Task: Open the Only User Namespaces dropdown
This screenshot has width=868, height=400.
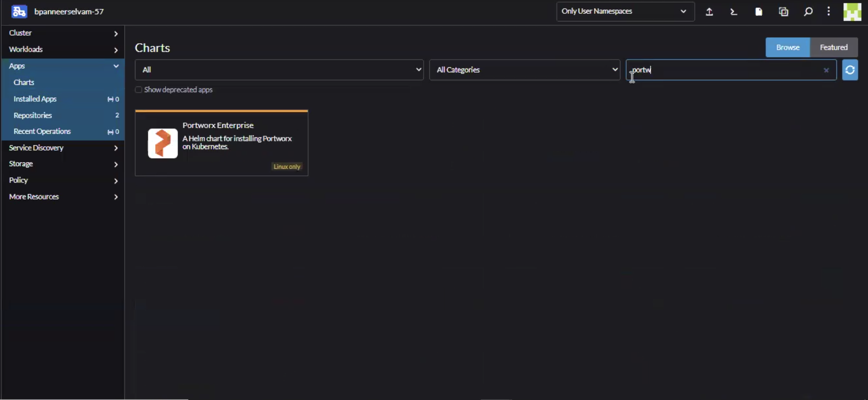Action: pyautogui.click(x=625, y=11)
